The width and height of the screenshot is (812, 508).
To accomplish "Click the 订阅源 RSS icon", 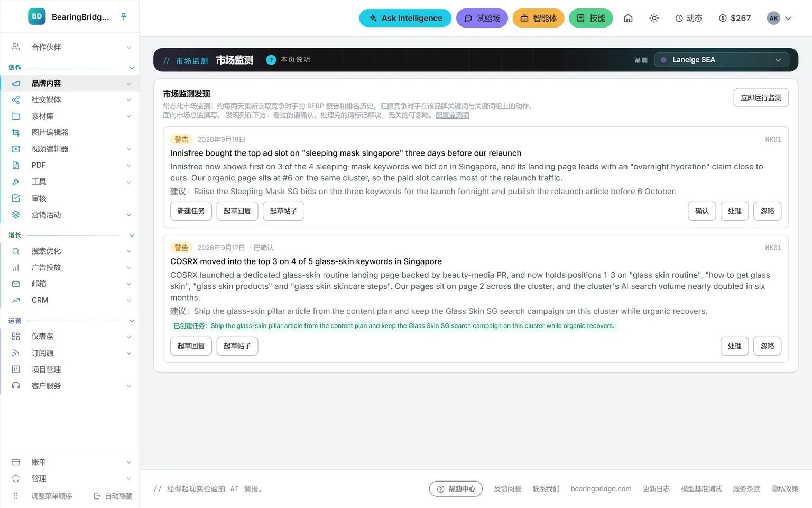I will pos(16,353).
